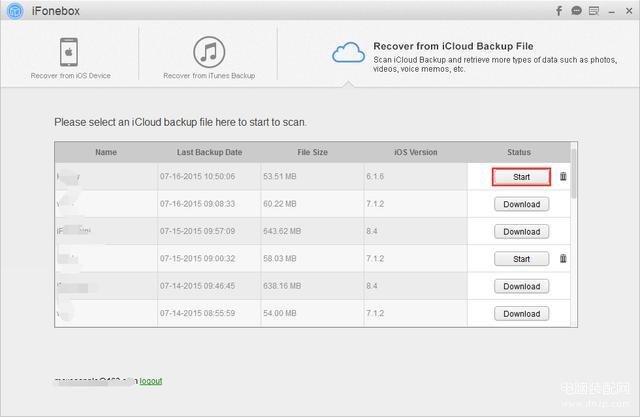Start scanning the 53.51 MB backup
The height and width of the screenshot is (417, 640).
tap(521, 177)
